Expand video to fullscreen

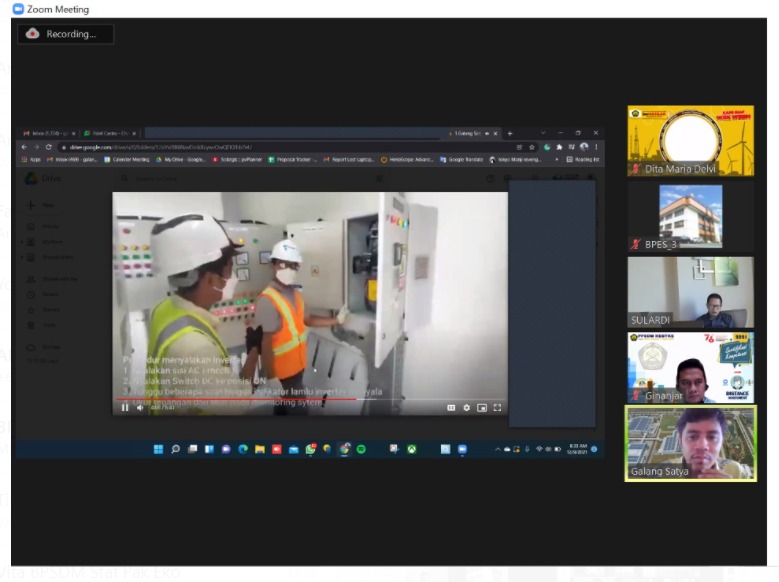coord(497,408)
